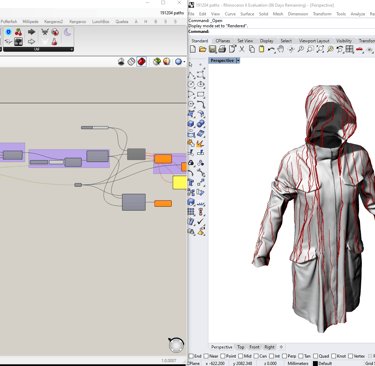Click the black tree icon in Grasshopper ribbon
This screenshot has height=366, width=375.
coord(18,42)
